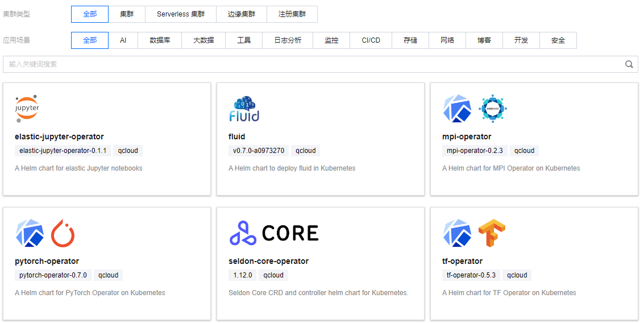This screenshot has width=644, height=323.
Task: Select 边缘集群 cluster type
Action: pos(242,14)
